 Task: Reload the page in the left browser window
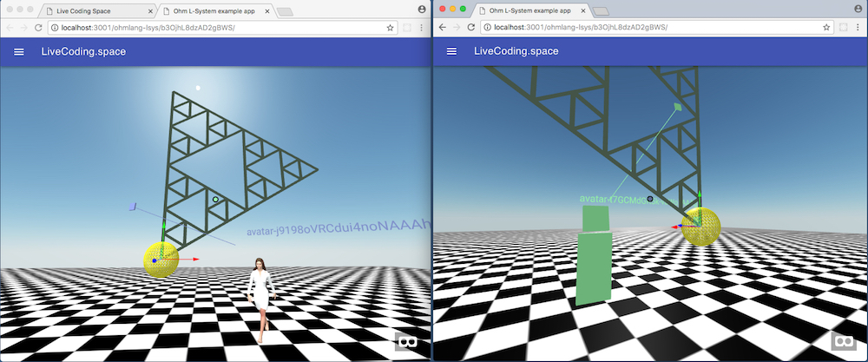coord(38,28)
